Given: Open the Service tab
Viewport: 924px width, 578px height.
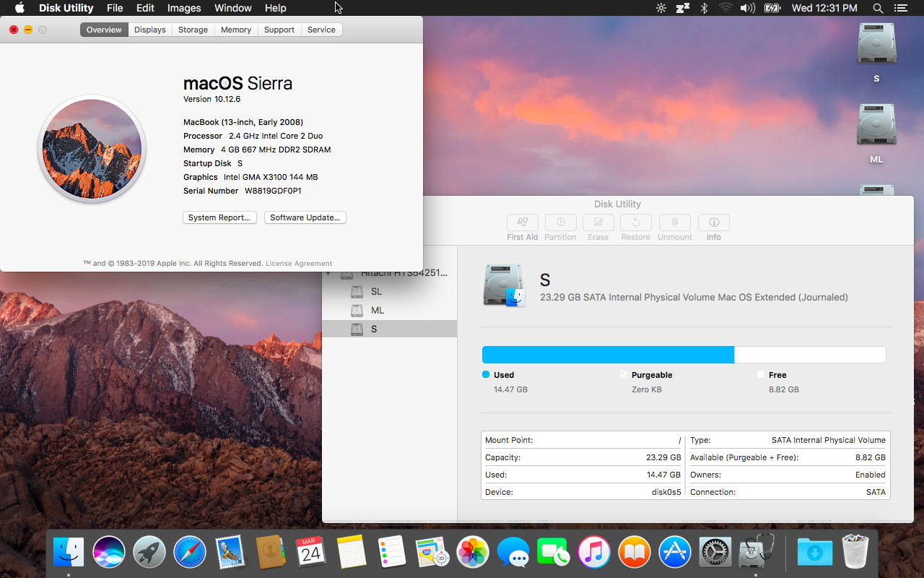Looking at the screenshot, I should 321,30.
